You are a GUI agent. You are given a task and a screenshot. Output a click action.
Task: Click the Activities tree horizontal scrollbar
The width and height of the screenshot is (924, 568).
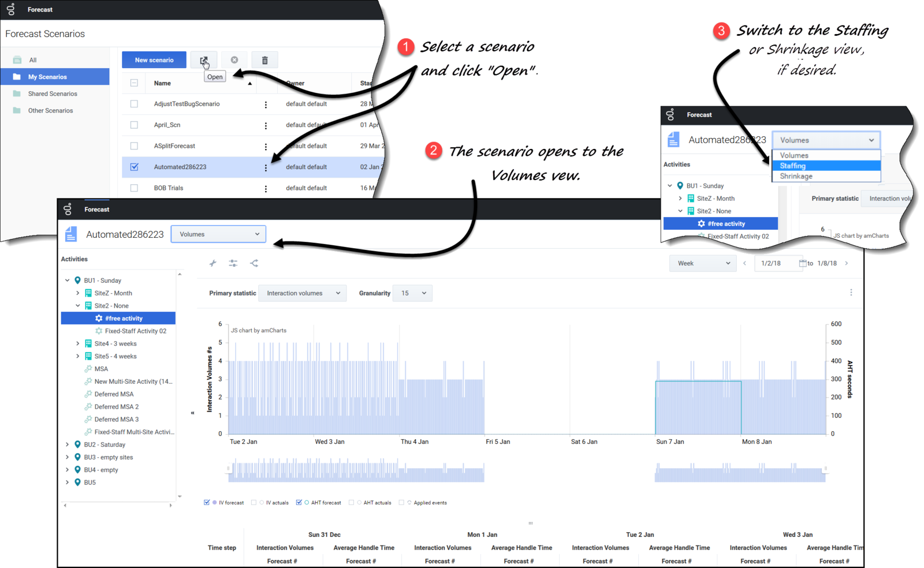[118, 505]
